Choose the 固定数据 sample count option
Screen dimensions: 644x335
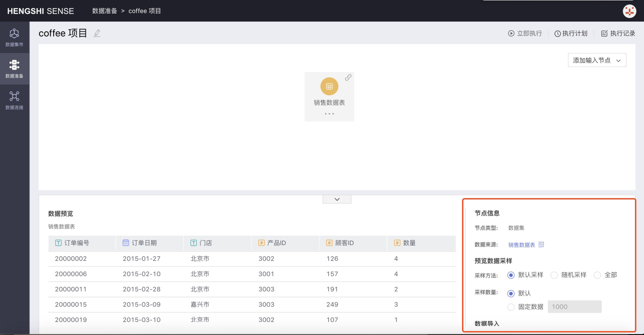(x=511, y=307)
